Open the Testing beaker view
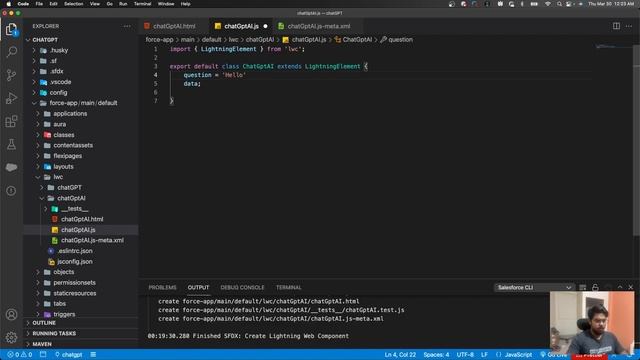 (x=11, y=144)
